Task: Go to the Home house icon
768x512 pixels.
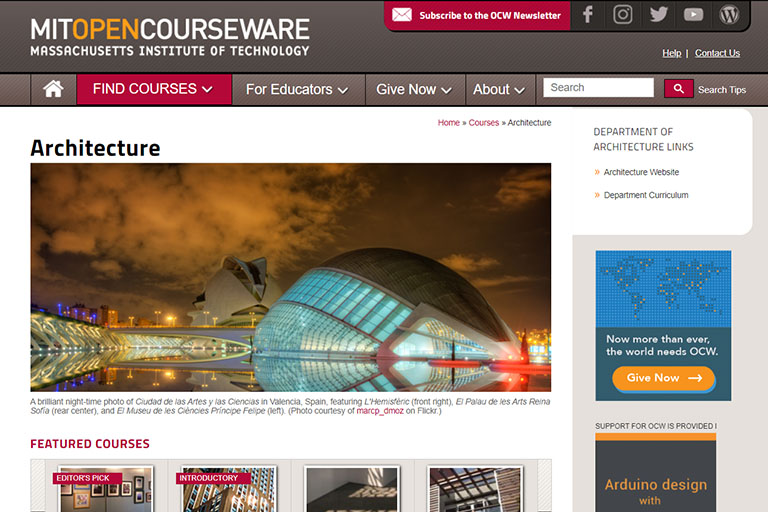Action: click(53, 89)
